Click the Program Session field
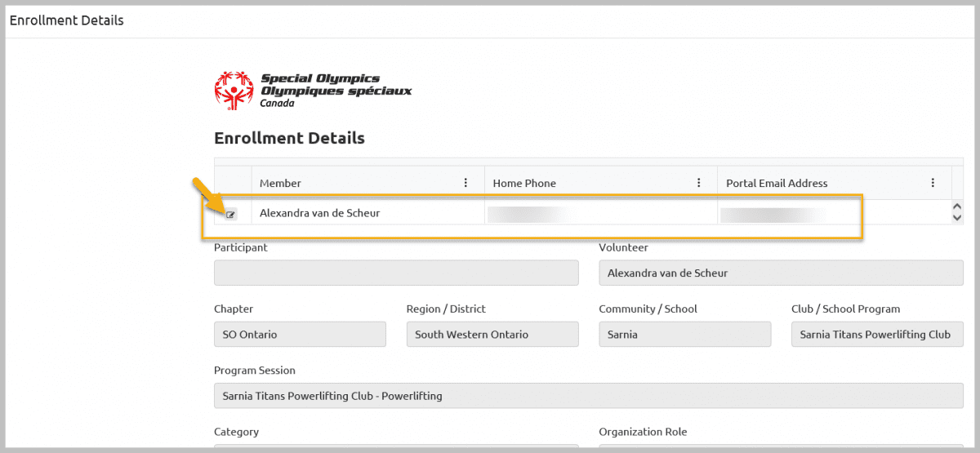980x453 pixels. click(588, 396)
